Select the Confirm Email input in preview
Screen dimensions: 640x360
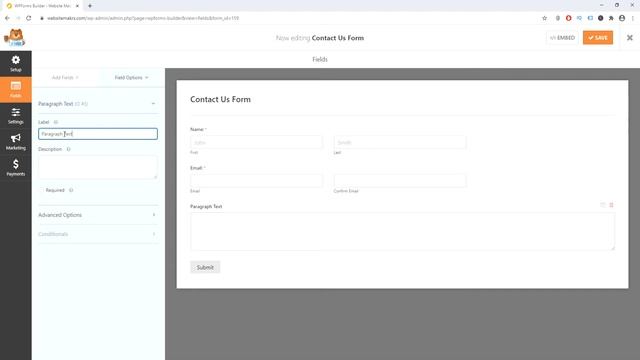[400, 181]
